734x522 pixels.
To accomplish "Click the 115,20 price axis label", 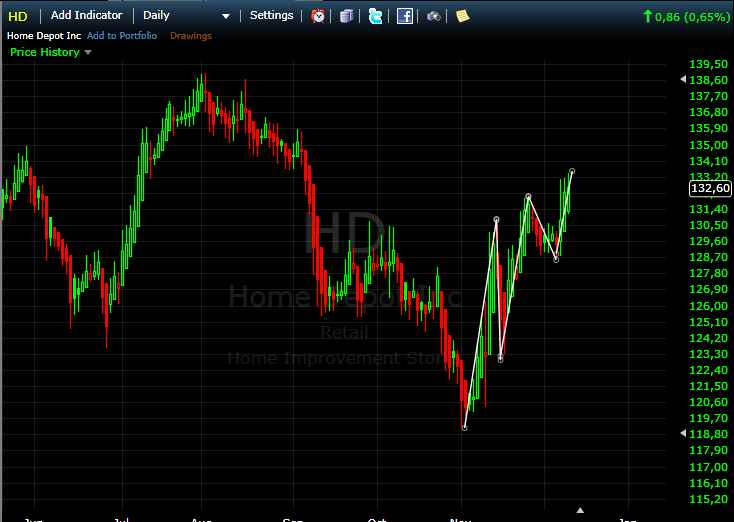I will pyautogui.click(x=709, y=500).
